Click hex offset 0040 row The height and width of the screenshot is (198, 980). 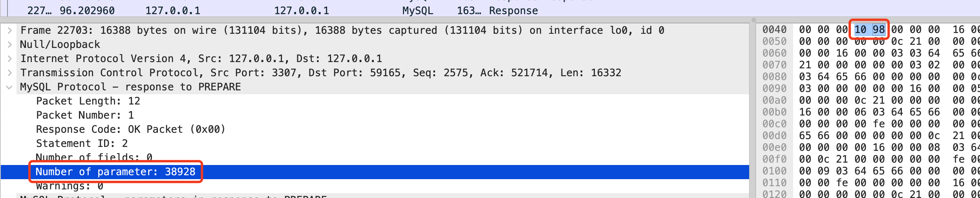click(x=774, y=29)
